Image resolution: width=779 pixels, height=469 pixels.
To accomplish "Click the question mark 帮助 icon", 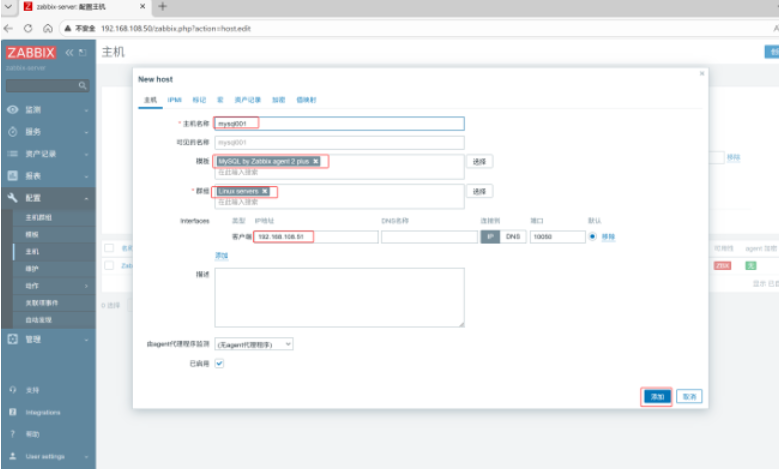I will tap(13, 434).
